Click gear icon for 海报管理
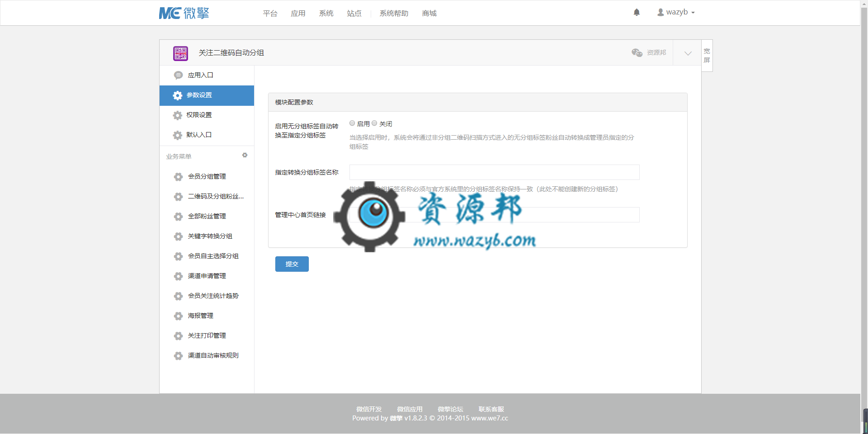The width and height of the screenshot is (868, 434). [x=178, y=316]
